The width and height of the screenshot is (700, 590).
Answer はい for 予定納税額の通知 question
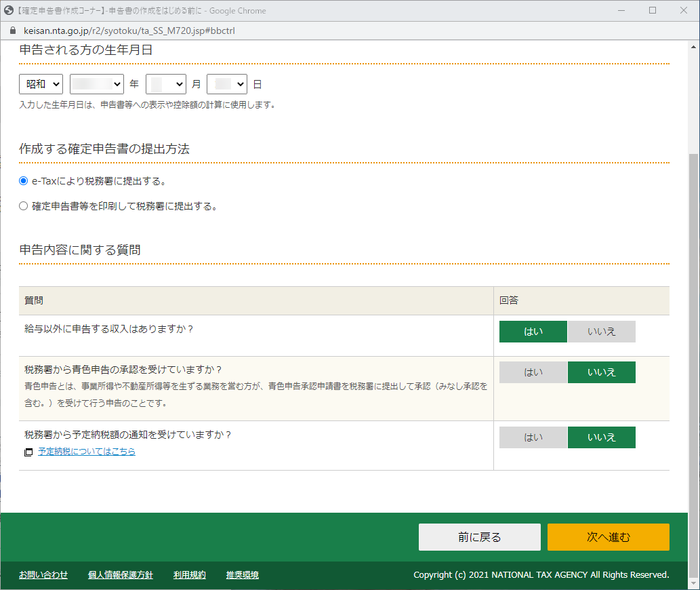(533, 437)
